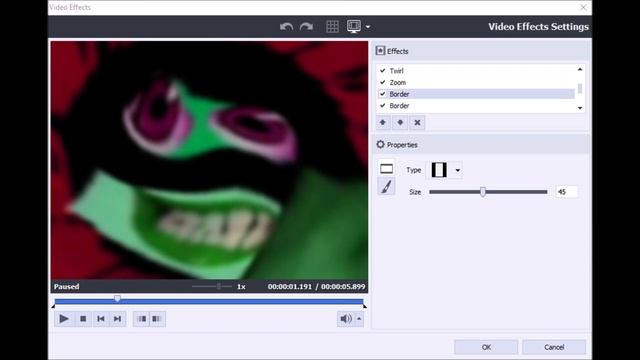Image resolution: width=640 pixels, height=360 pixels.
Task: Toggle the grid overlay icon
Action: [x=333, y=27]
